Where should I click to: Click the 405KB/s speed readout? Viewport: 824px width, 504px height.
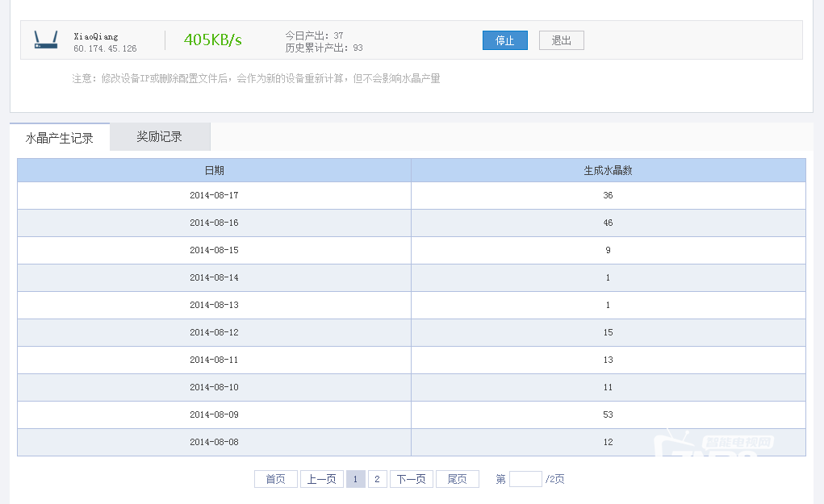(x=213, y=40)
